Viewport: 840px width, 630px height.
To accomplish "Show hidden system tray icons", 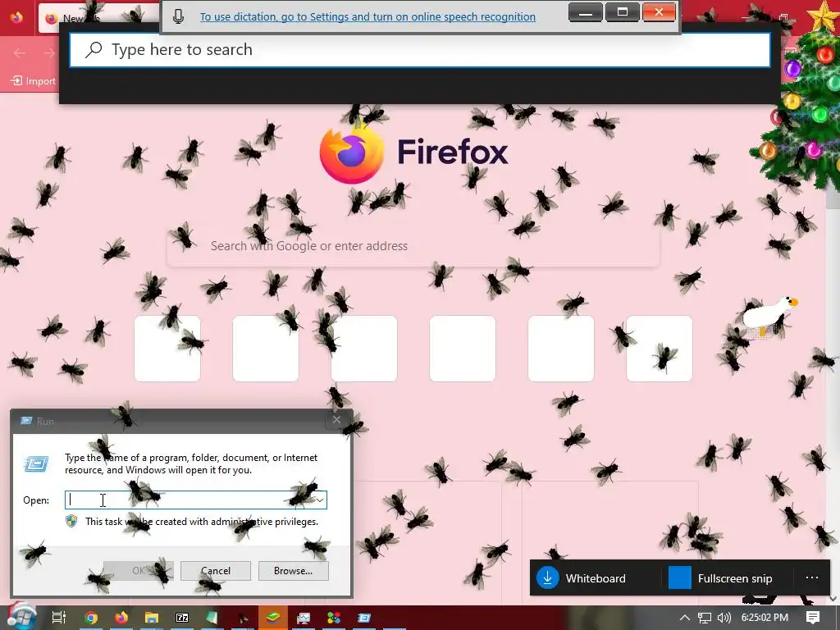I will [685, 618].
